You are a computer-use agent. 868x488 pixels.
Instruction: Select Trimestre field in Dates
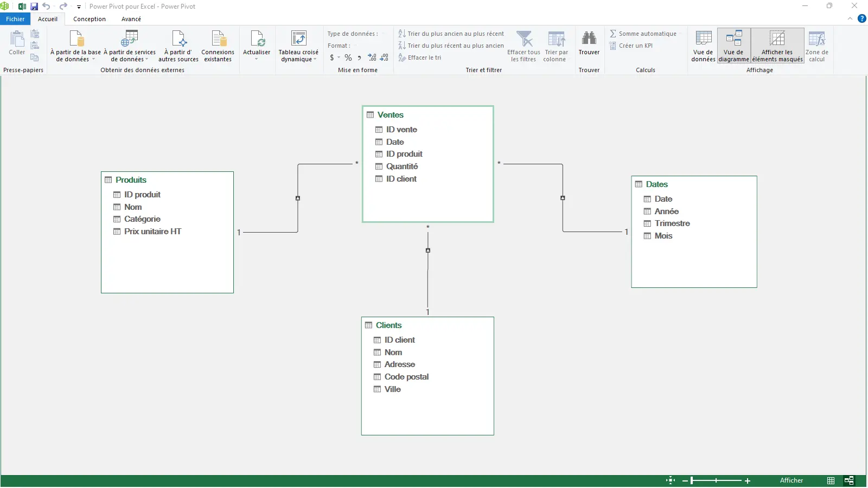(672, 223)
